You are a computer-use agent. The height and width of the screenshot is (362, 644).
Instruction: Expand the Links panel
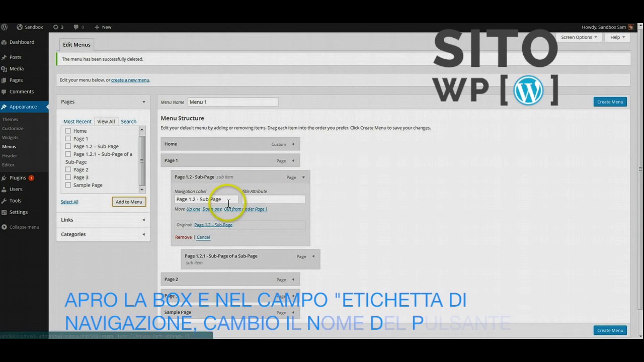103,220
